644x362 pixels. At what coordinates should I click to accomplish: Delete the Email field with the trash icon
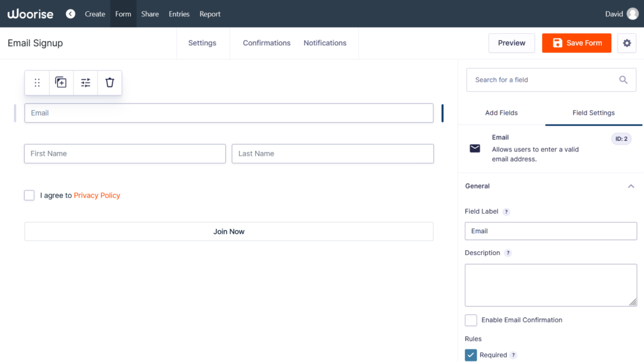[109, 82]
